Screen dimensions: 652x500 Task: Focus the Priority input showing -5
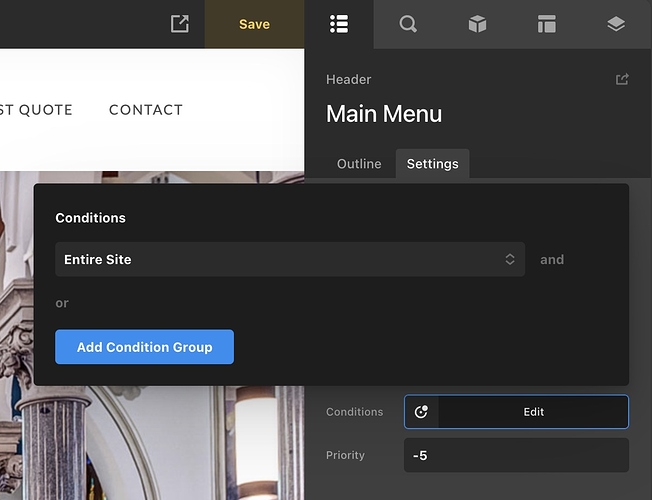[x=516, y=455]
